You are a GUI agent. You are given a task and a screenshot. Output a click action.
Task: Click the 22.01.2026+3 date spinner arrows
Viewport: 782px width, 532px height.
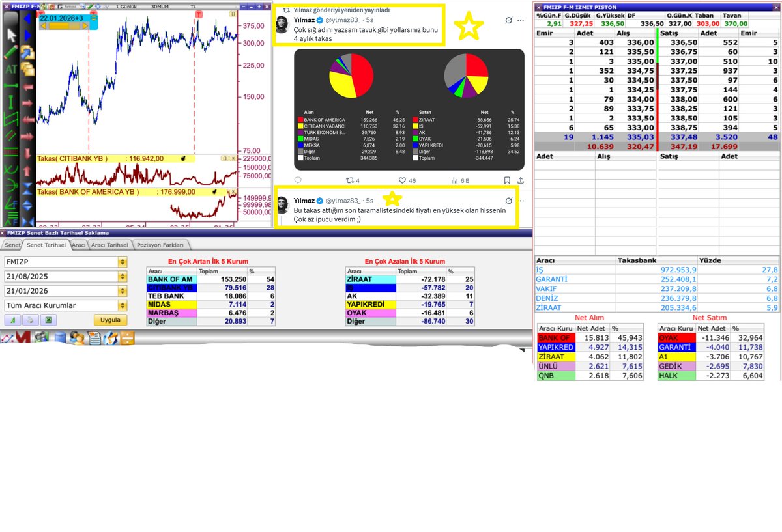tap(93, 18)
